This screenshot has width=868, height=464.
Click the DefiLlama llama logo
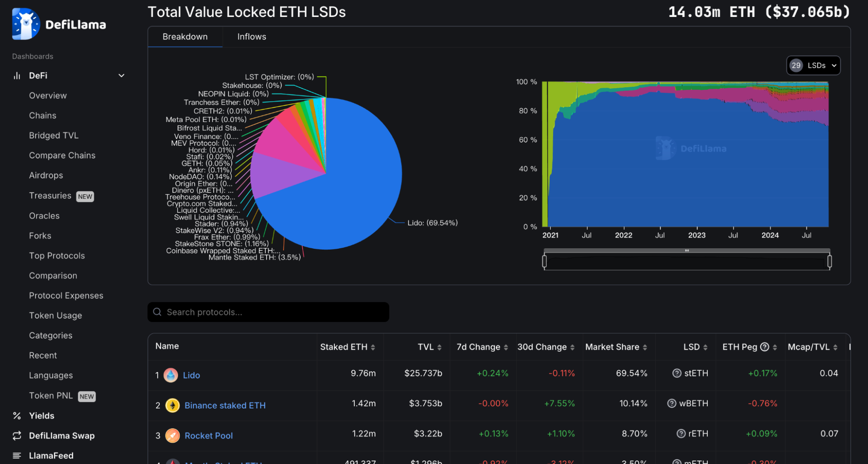(x=25, y=23)
